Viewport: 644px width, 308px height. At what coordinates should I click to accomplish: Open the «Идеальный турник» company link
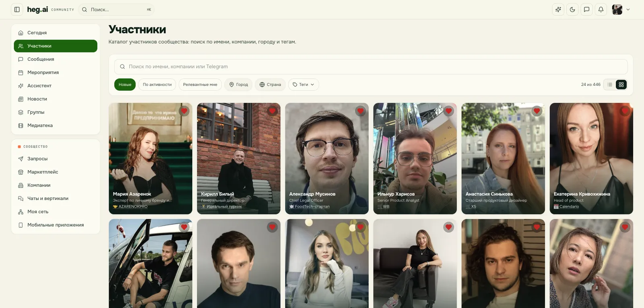(222, 206)
